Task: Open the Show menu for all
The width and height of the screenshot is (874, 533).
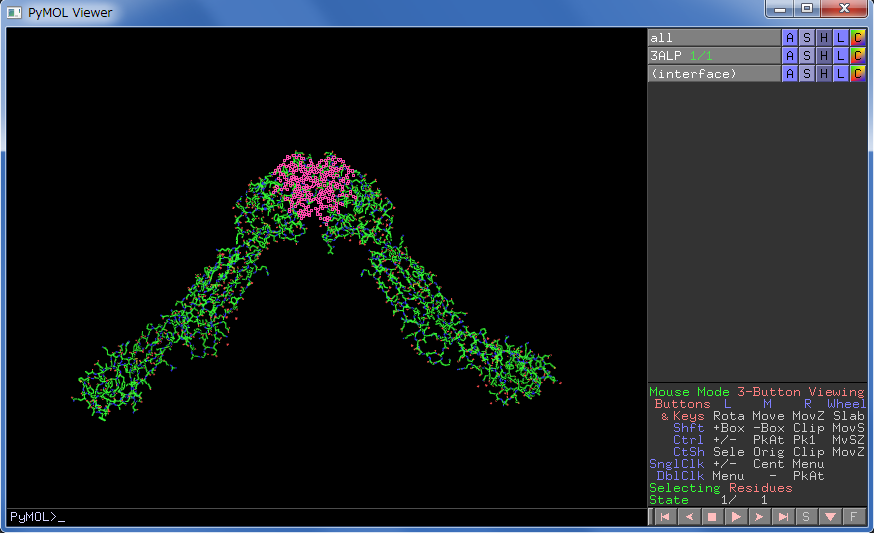Action: click(807, 38)
